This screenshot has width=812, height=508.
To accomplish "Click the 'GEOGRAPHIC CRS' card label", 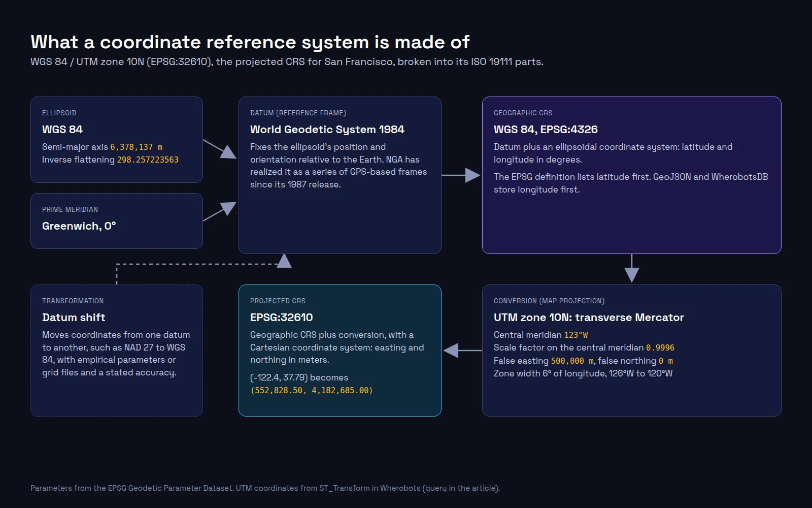I will point(523,113).
